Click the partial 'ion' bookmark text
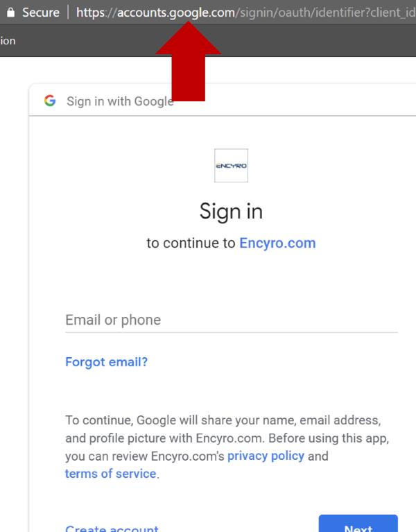The image size is (416, 532). (x=8, y=41)
